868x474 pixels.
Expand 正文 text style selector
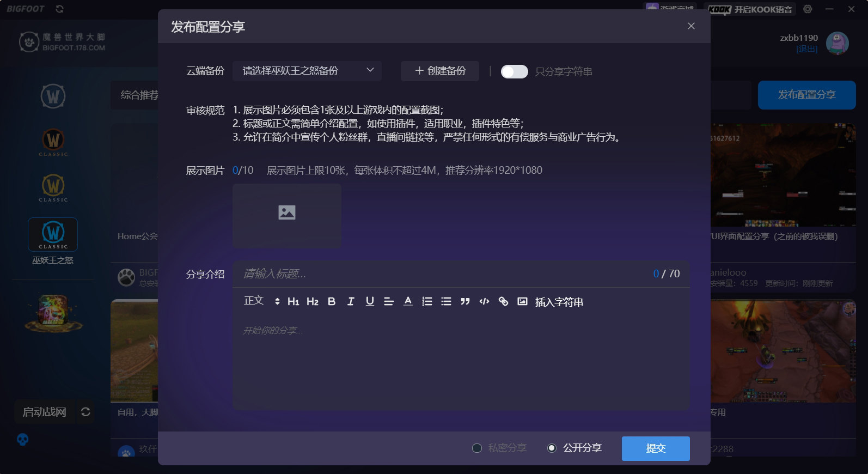point(261,301)
